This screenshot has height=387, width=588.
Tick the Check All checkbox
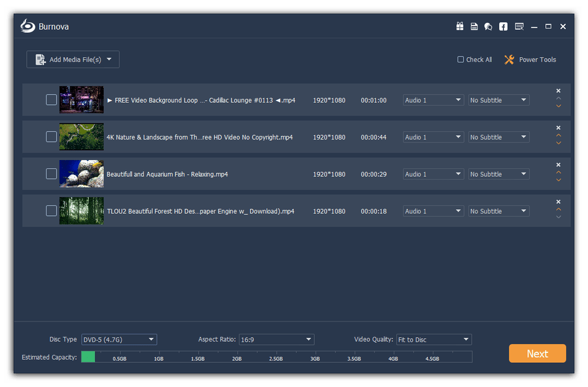tap(461, 60)
